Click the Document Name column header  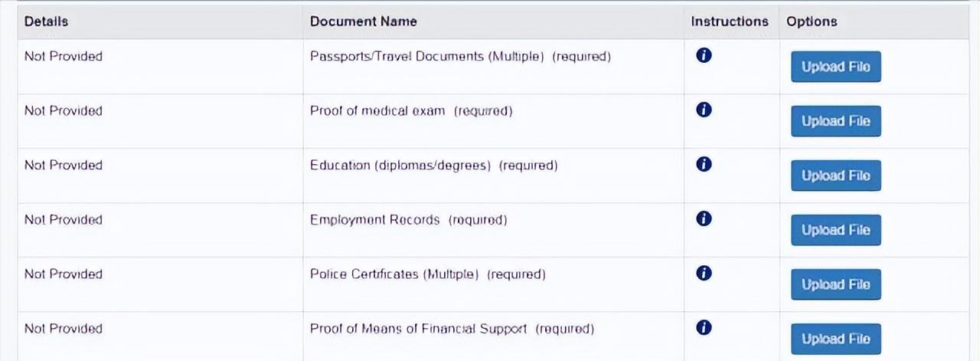(364, 21)
